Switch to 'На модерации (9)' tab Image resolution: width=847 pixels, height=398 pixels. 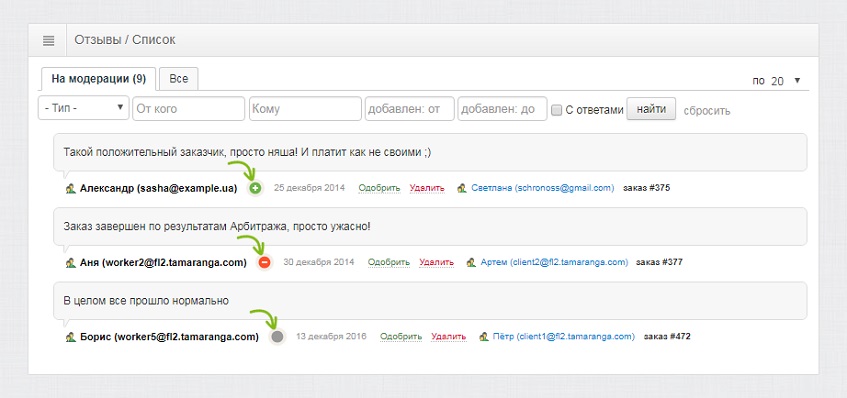(x=98, y=79)
